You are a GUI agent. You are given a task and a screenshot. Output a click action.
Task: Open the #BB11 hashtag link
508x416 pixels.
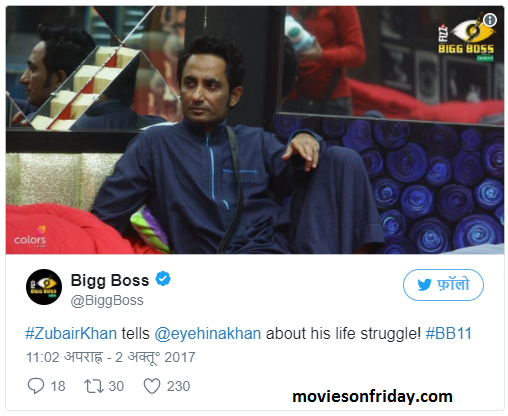click(449, 333)
